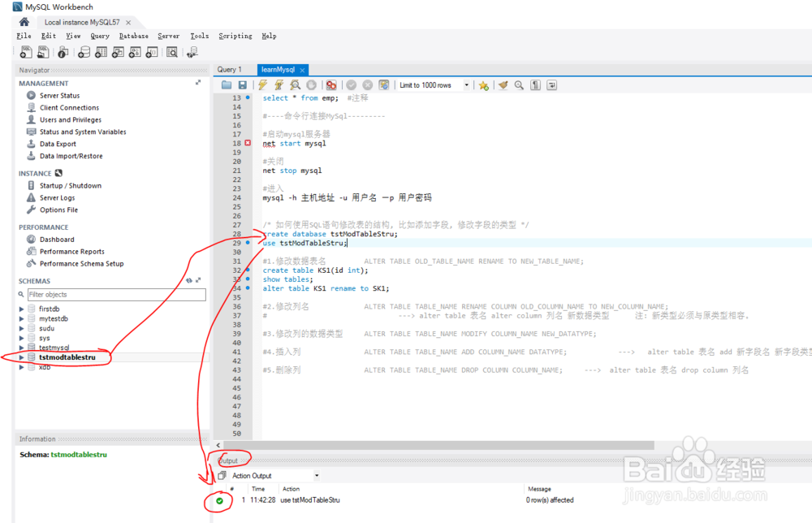Viewport: 812px width, 523px height.
Task: Stop query execution icon
Action: 311,85
